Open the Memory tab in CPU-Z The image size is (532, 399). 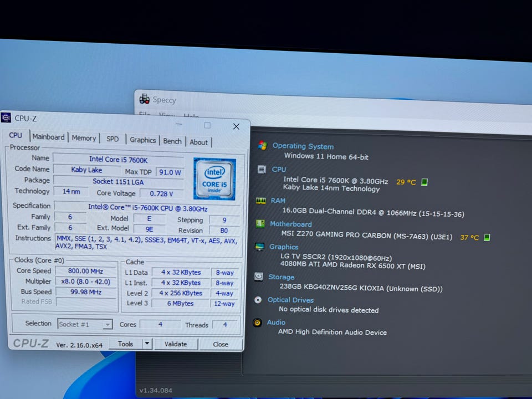pyautogui.click(x=84, y=138)
